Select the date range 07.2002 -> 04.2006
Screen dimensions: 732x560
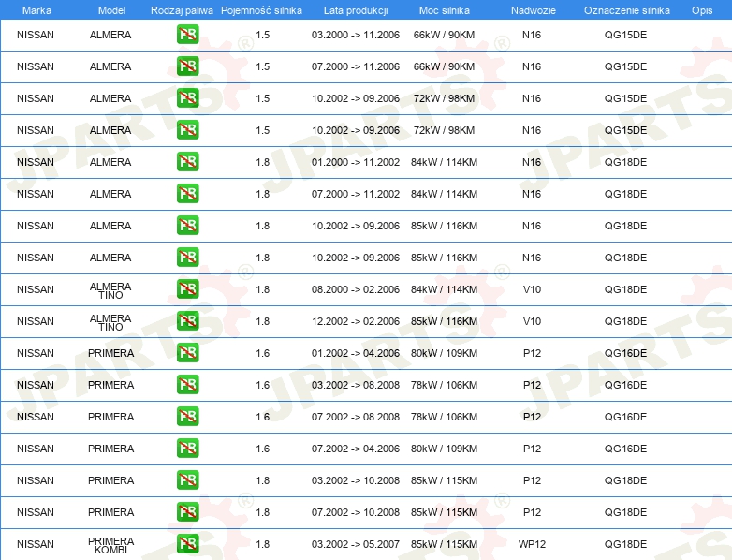pos(356,449)
